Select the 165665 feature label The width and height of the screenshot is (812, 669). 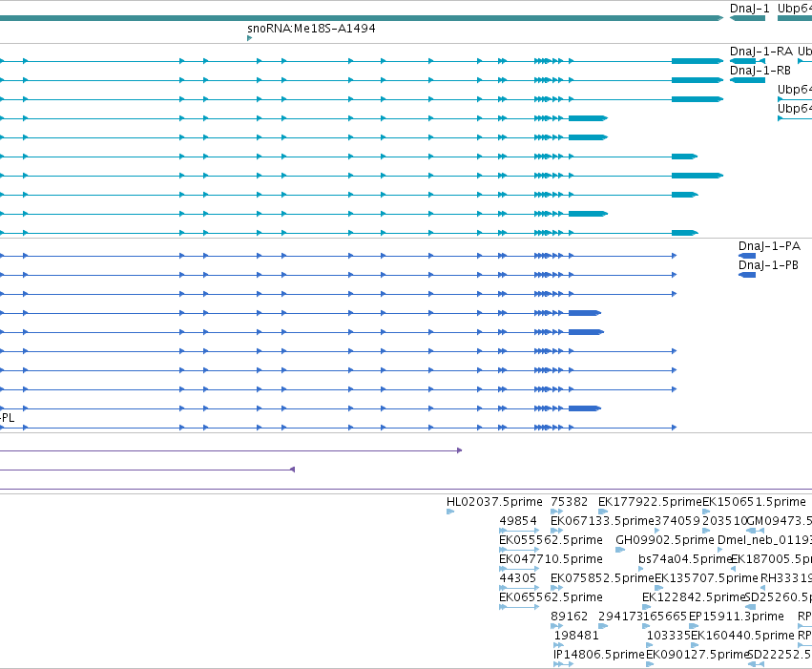pos(665,617)
